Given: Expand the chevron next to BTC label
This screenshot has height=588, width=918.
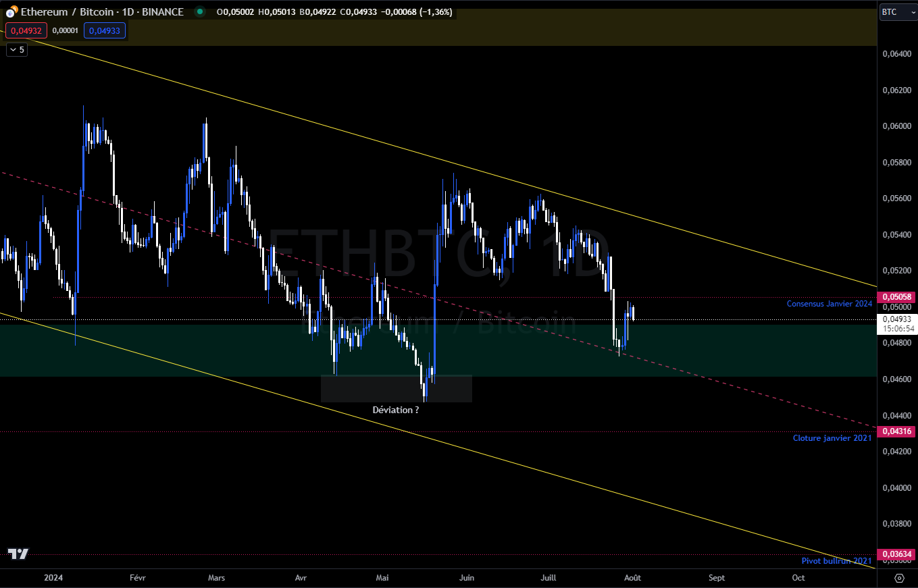Looking at the screenshot, I should [x=912, y=11].
